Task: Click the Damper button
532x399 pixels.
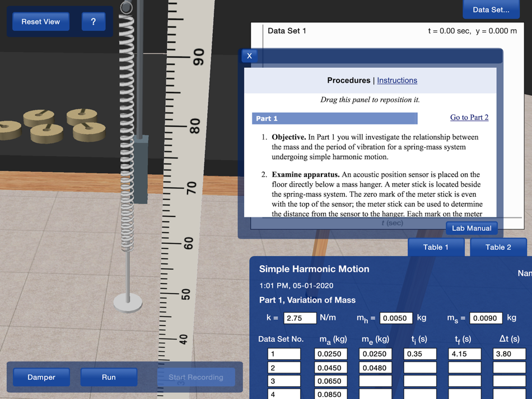Action: (x=41, y=377)
